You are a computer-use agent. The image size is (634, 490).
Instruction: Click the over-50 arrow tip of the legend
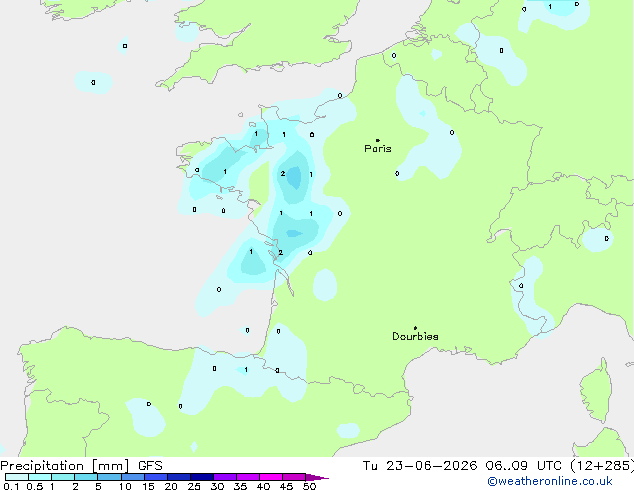[x=317, y=477]
